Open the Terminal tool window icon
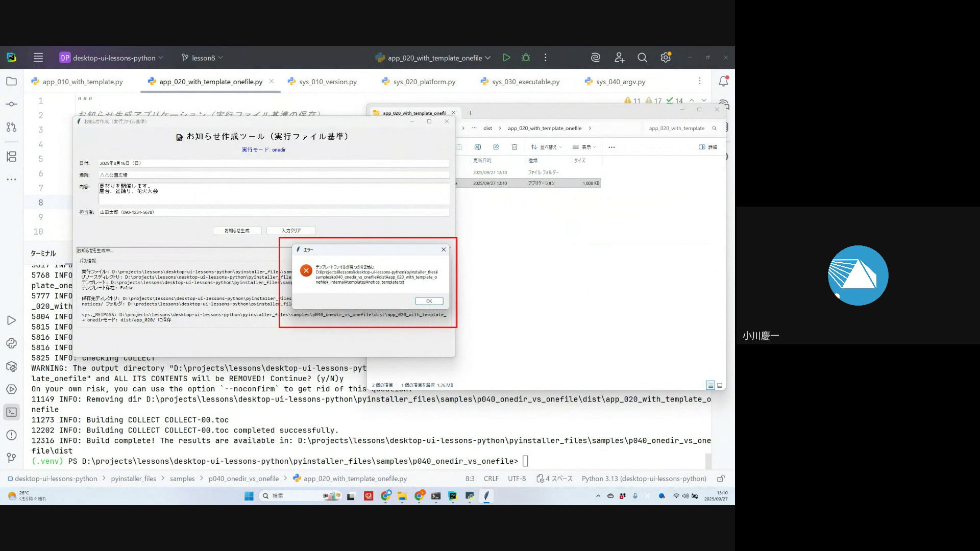Viewport: 980px width, 551px height. pos(11,412)
